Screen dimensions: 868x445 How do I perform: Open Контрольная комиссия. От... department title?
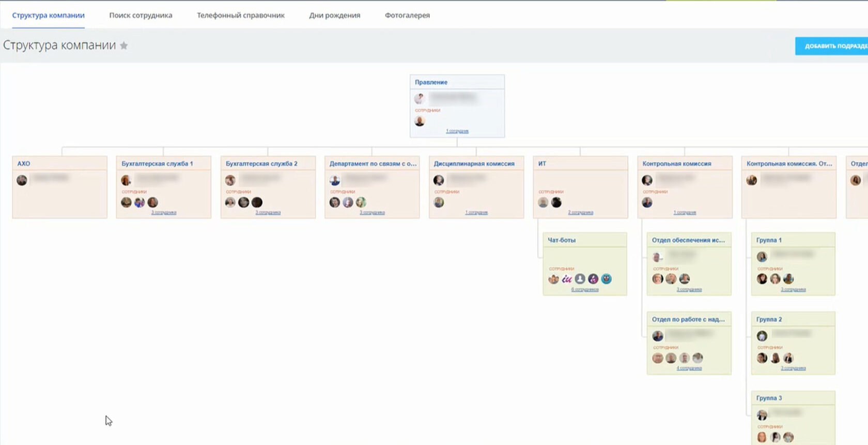point(789,163)
